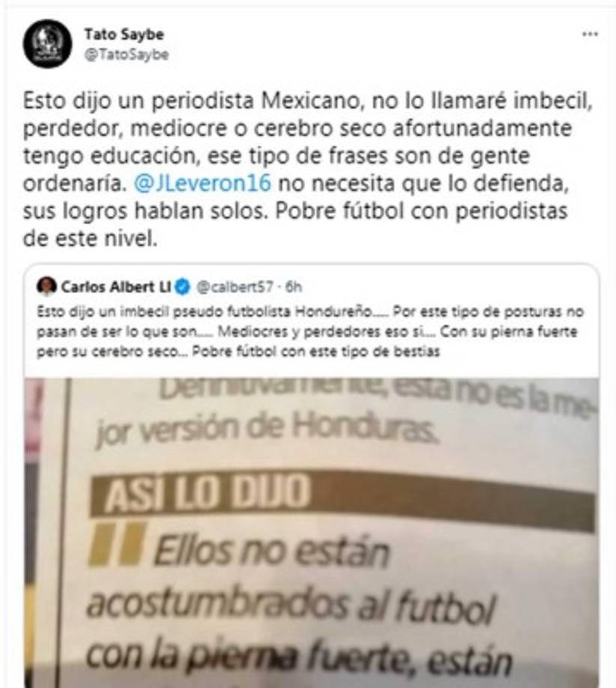The height and width of the screenshot is (688, 616).
Task: Click 'de este nivel.' closing line
Action: pyautogui.click(x=90, y=238)
